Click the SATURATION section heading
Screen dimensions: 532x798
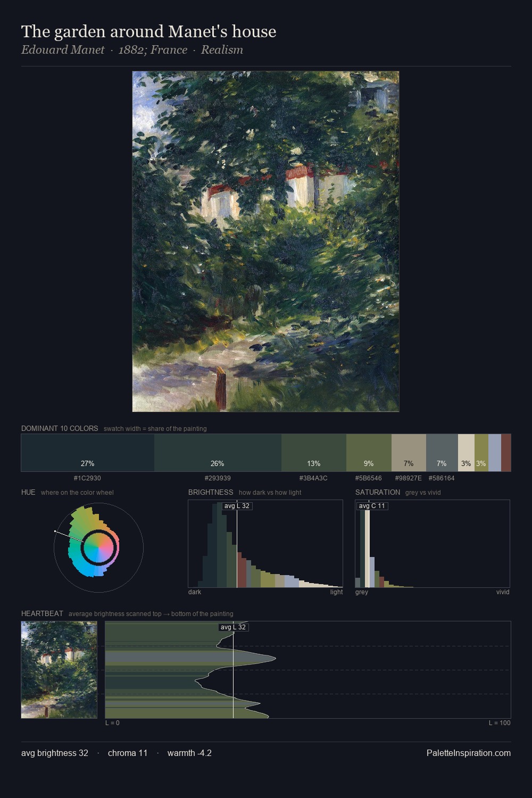pos(378,492)
